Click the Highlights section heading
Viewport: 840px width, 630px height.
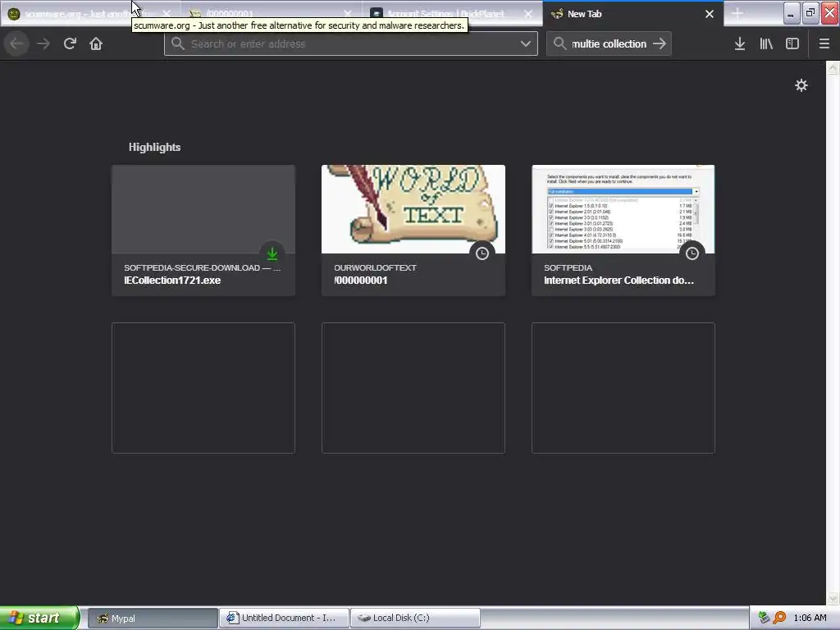pyautogui.click(x=154, y=148)
